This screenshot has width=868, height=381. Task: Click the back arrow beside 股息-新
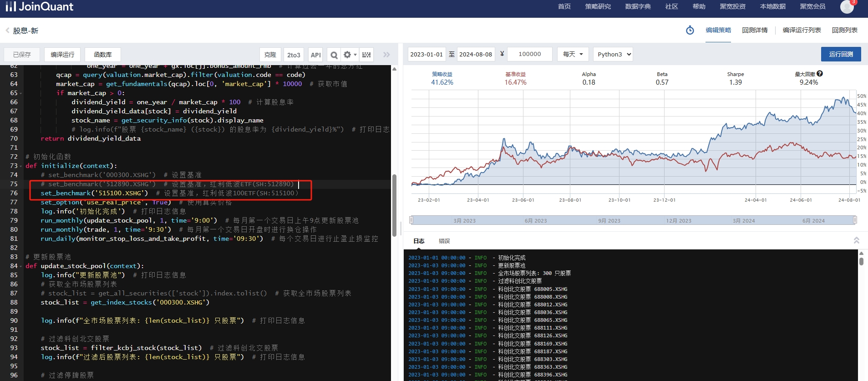pyautogui.click(x=7, y=30)
